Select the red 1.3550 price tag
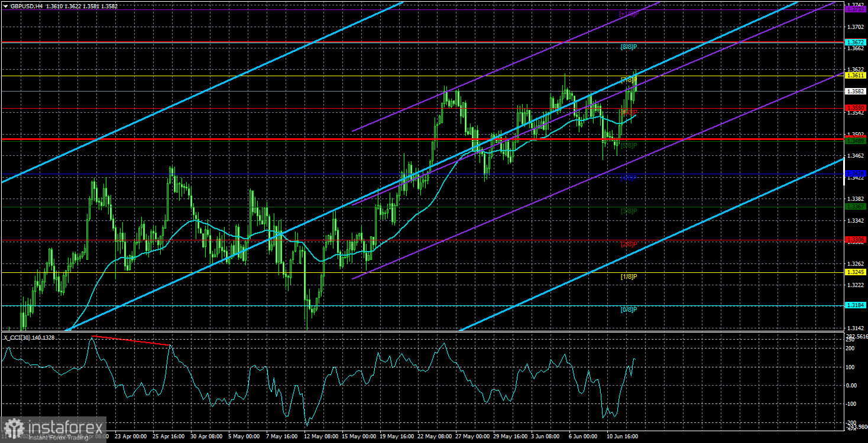 coord(856,108)
